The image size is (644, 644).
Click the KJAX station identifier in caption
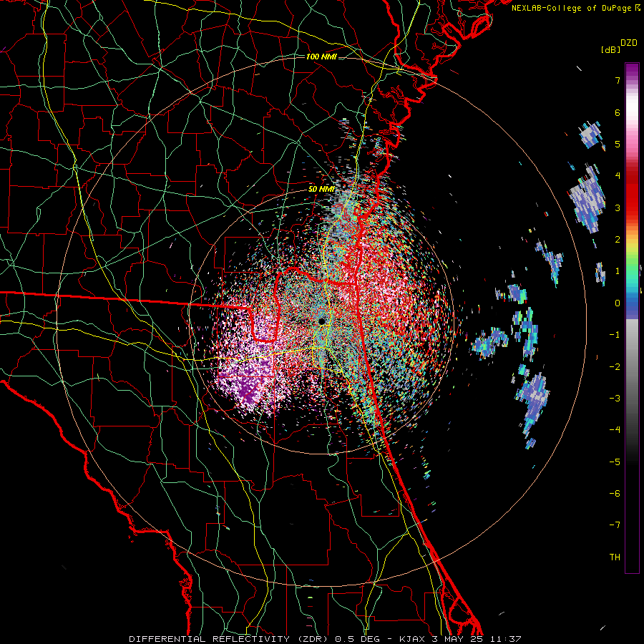point(413,639)
